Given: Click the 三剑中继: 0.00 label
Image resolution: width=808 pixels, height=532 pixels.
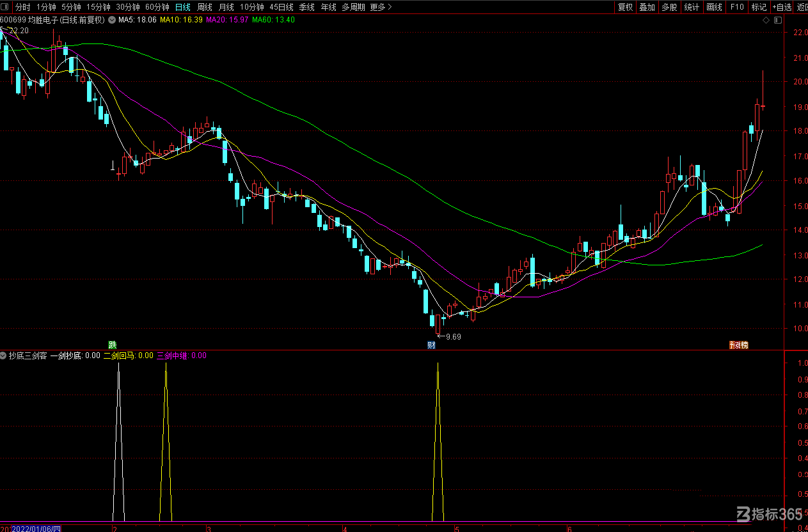Looking at the screenshot, I should (182, 356).
